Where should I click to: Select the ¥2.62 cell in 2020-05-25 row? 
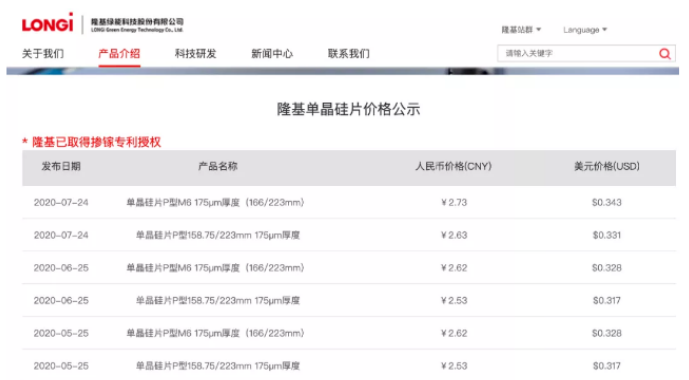tap(454, 333)
